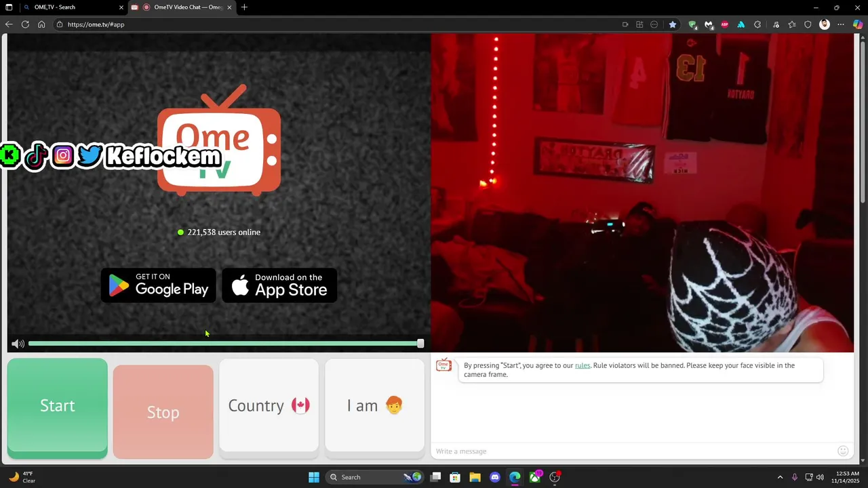Open the Google Play download badge
This screenshot has width=868, height=488.
pyautogui.click(x=159, y=285)
